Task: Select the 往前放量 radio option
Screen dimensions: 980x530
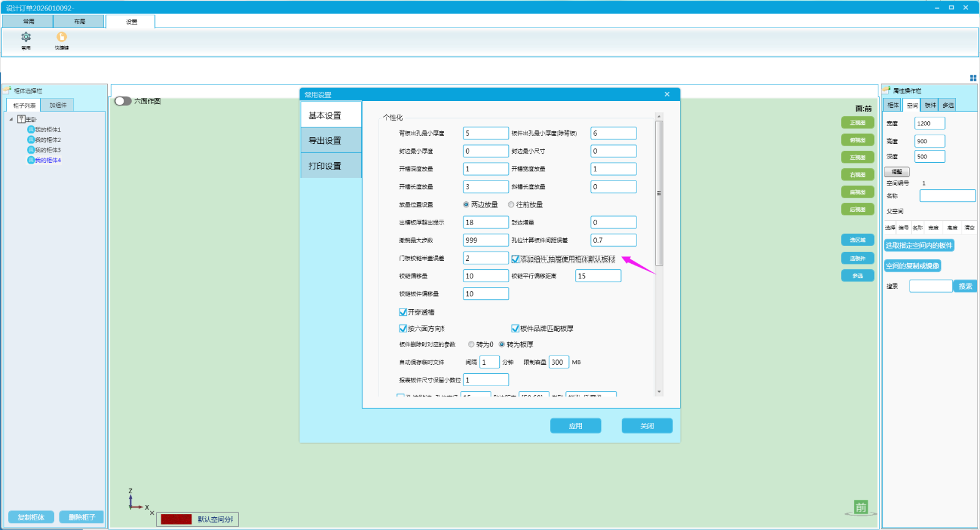Action: 511,204
